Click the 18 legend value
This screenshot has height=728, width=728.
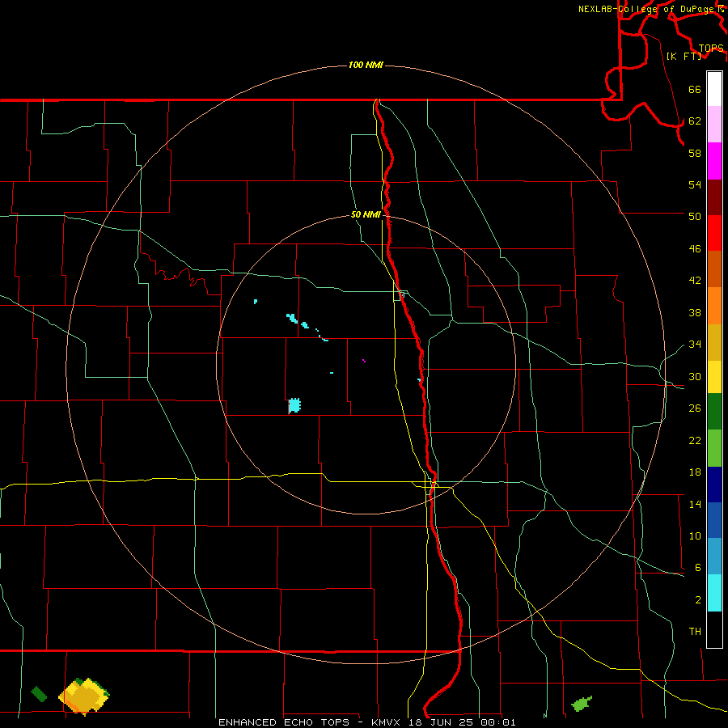pyautogui.click(x=695, y=472)
